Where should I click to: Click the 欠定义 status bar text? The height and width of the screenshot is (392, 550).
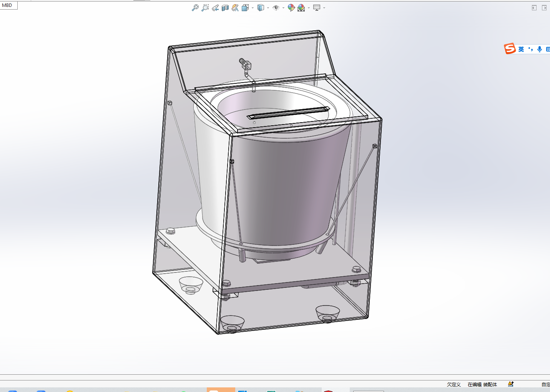point(454,384)
